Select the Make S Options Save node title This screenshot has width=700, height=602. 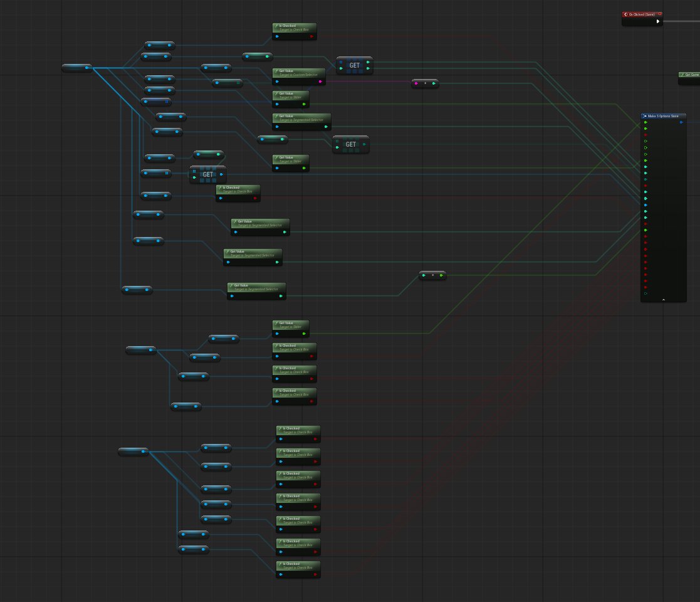663,116
